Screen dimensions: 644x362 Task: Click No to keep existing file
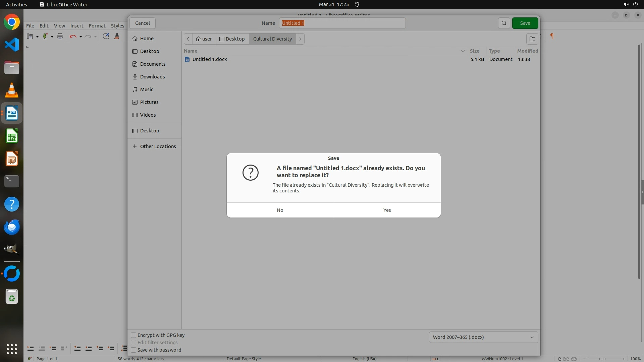point(280,210)
